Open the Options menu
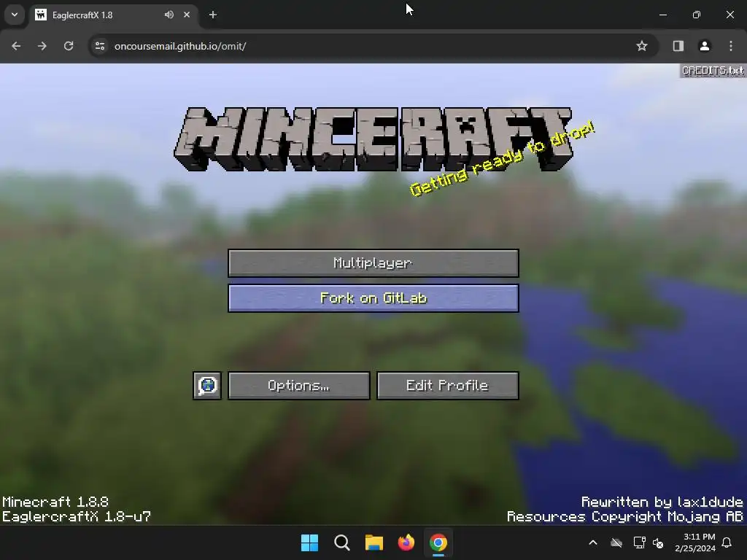This screenshot has width=747, height=560. pyautogui.click(x=298, y=386)
